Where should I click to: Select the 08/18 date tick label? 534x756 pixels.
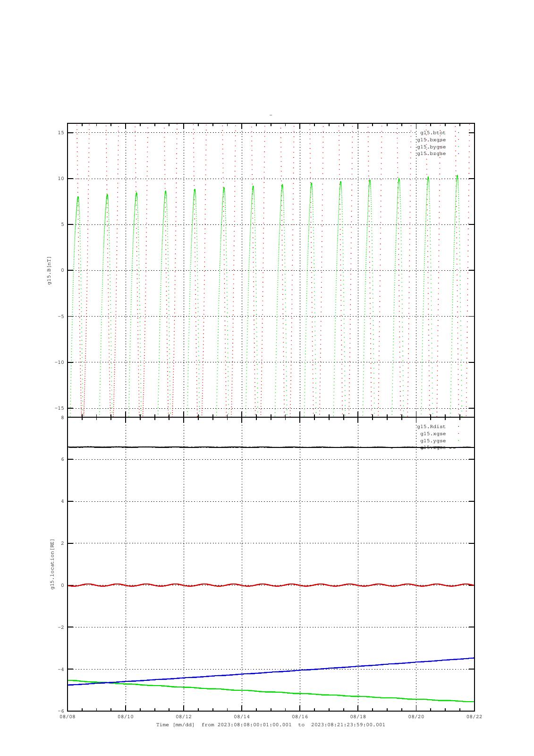coord(358,717)
